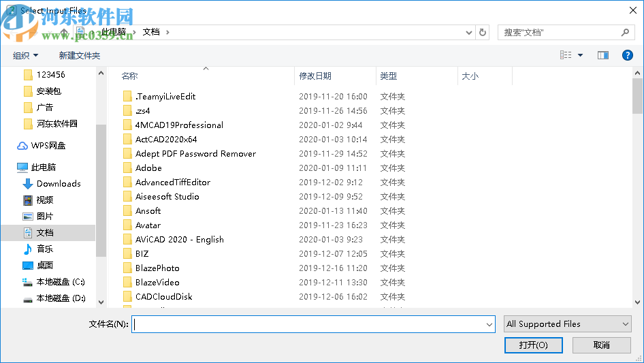This screenshot has height=363, width=644.
Task: Click the 此电脑 breadcrumb
Action: coord(114,32)
